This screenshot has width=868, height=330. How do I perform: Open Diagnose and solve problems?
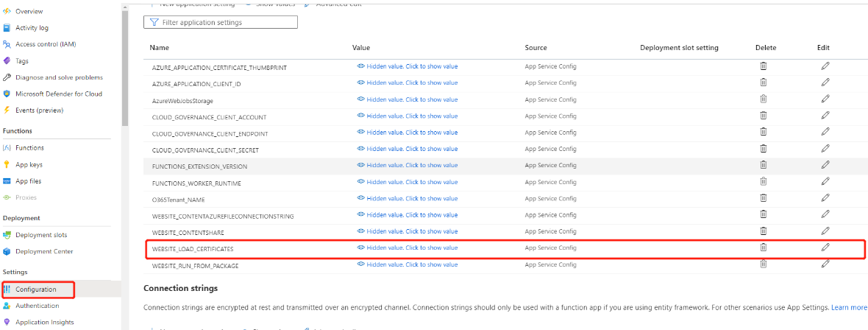click(59, 77)
